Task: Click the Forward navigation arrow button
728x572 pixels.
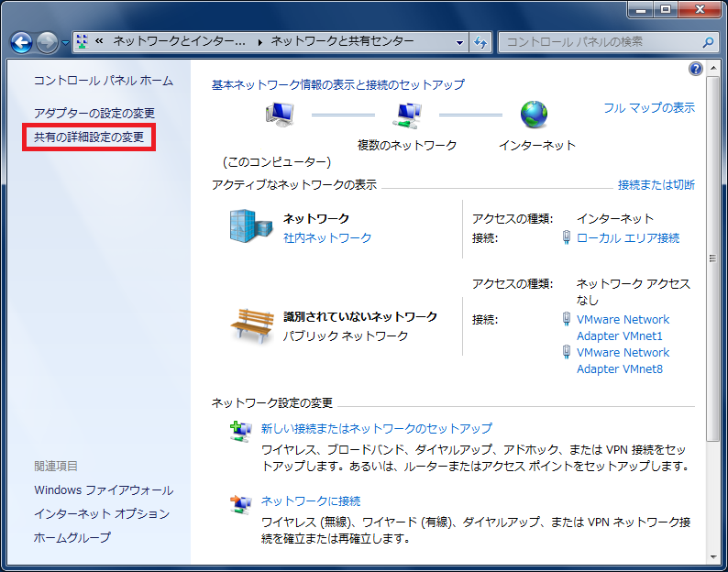Action: (x=48, y=42)
